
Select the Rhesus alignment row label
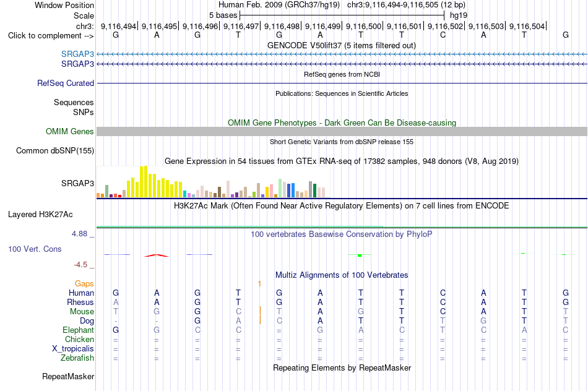[80, 302]
